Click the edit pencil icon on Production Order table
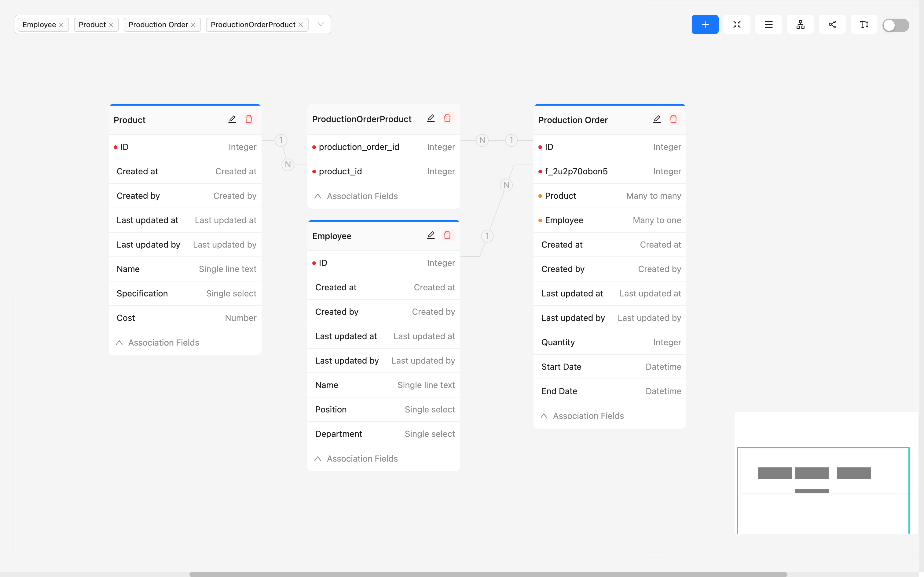924x577 pixels. (x=657, y=119)
